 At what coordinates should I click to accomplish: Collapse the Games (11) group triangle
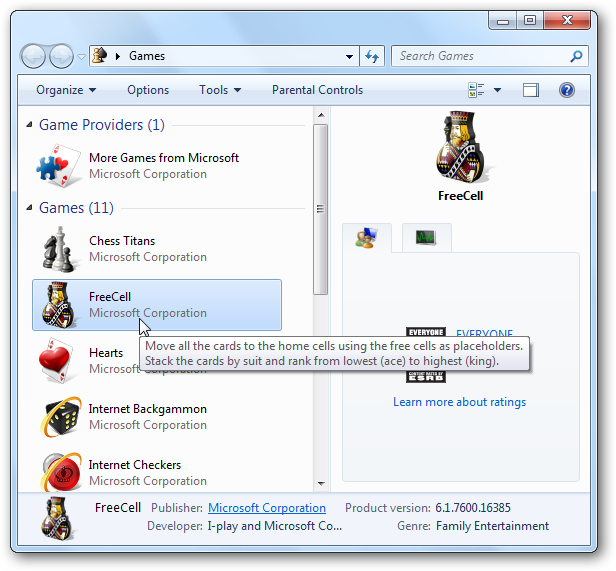click(29, 208)
